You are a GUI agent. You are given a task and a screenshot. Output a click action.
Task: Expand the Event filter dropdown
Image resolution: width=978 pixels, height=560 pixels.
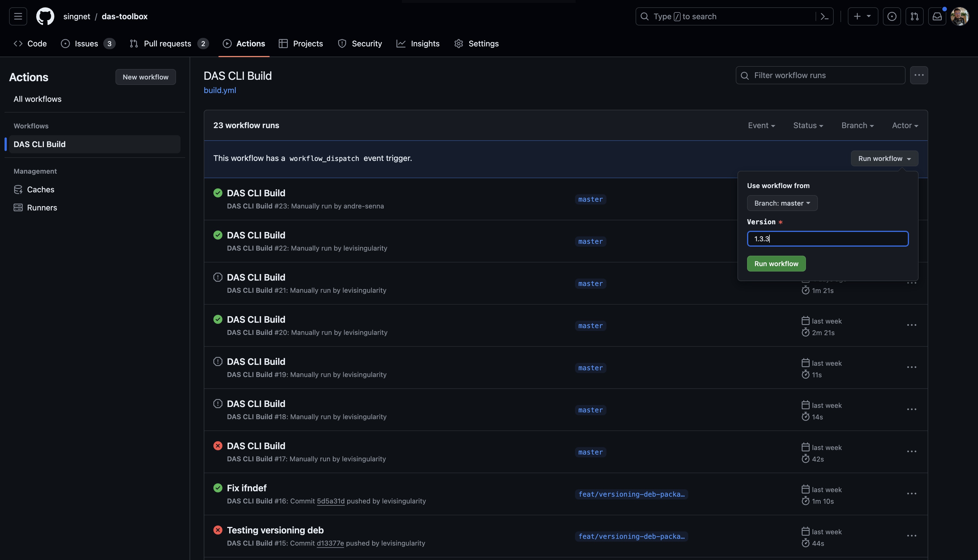click(x=762, y=126)
